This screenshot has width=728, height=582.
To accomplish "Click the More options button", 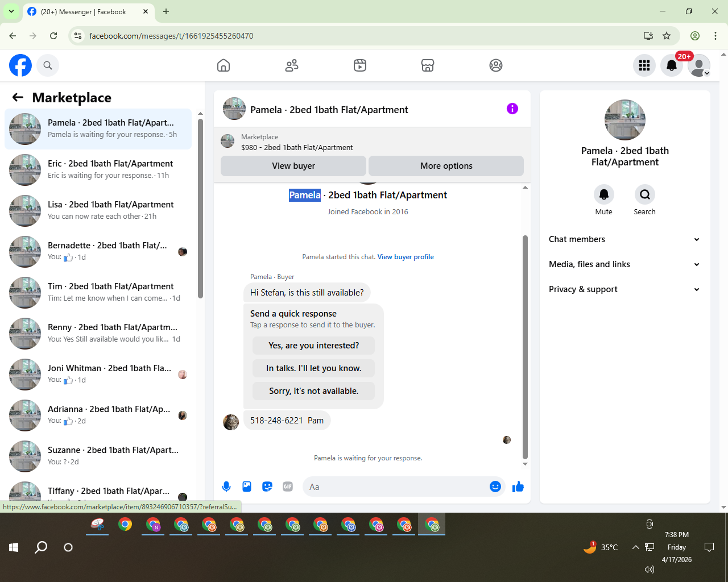I will (446, 166).
